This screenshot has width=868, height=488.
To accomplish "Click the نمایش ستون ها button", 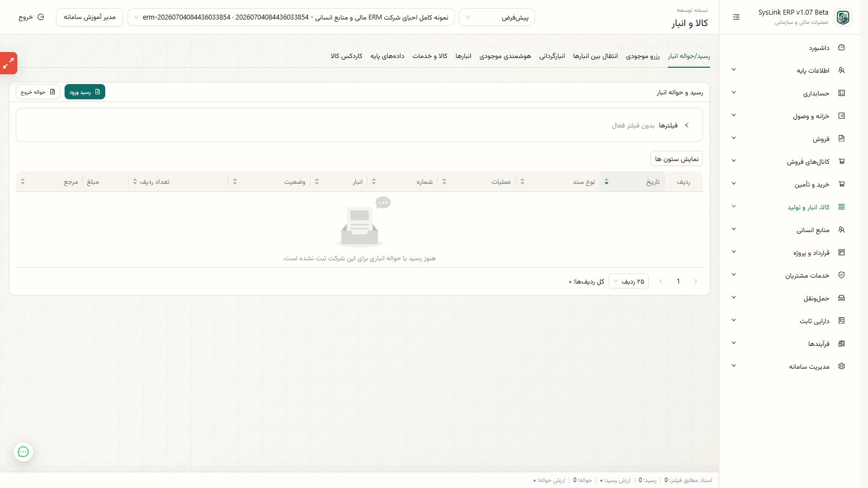I will 676,159.
